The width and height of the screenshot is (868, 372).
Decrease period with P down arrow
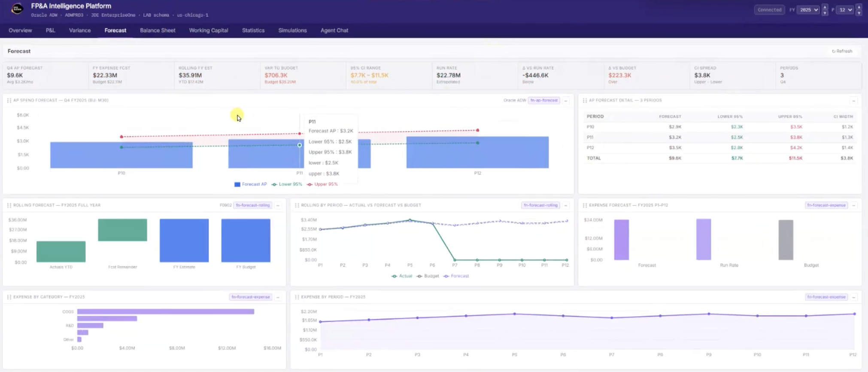pyautogui.click(x=859, y=13)
